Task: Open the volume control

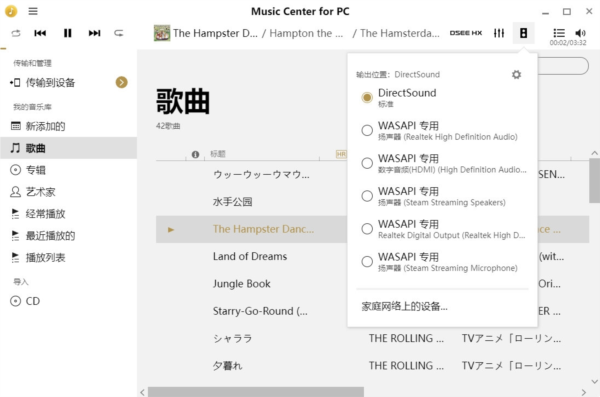Action: 580,33
